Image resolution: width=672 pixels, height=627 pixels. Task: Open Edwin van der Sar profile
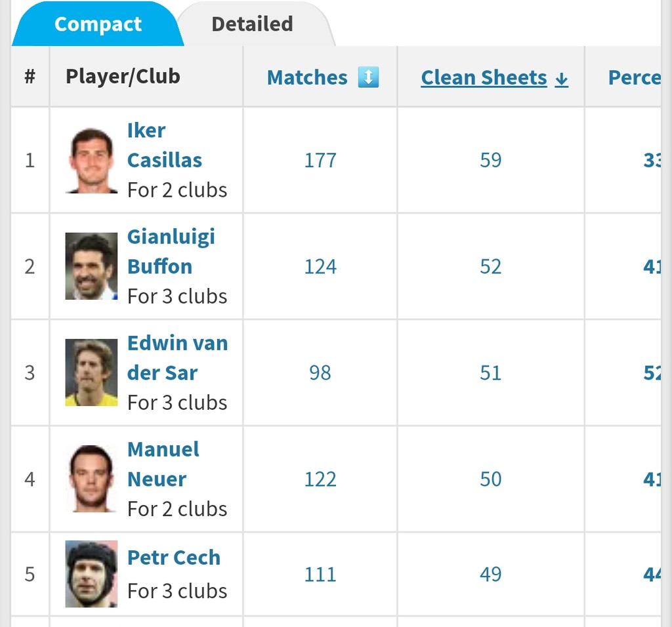(x=177, y=357)
